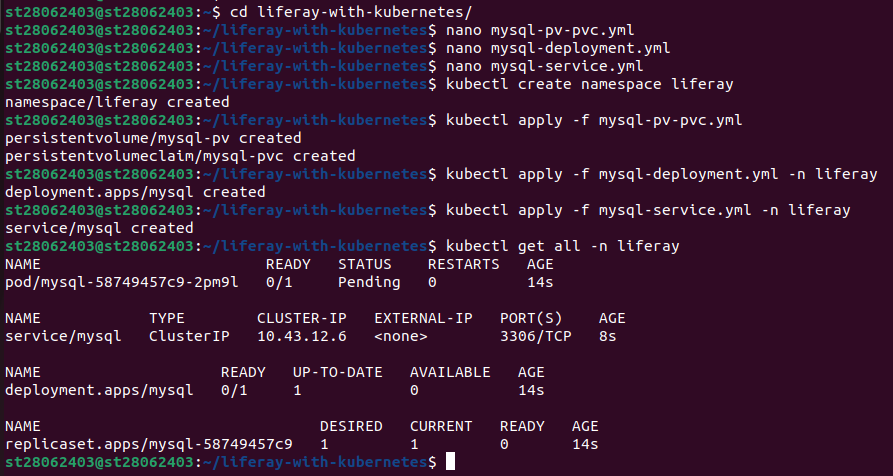
Task: Click 'deployment.apps/mysql' row name in table
Action: 99,391
